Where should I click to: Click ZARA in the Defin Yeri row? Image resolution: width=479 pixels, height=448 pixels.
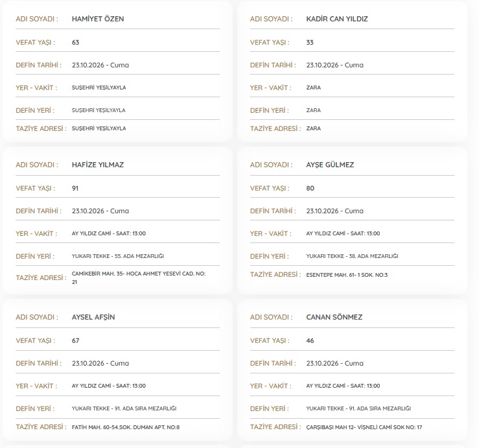coord(314,110)
